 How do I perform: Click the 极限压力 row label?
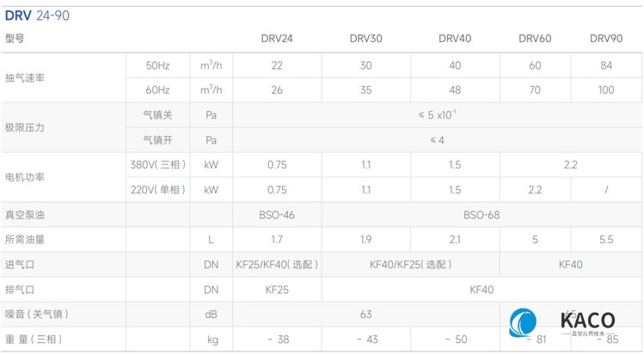click(x=24, y=127)
